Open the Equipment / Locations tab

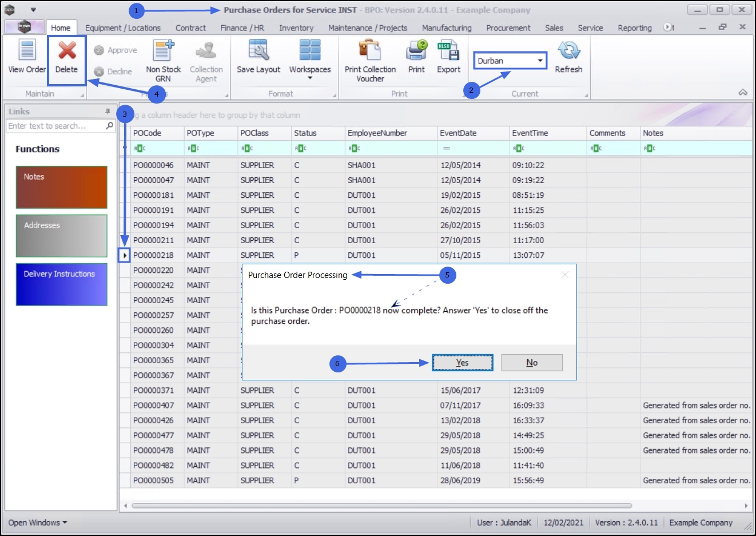pyautogui.click(x=123, y=27)
